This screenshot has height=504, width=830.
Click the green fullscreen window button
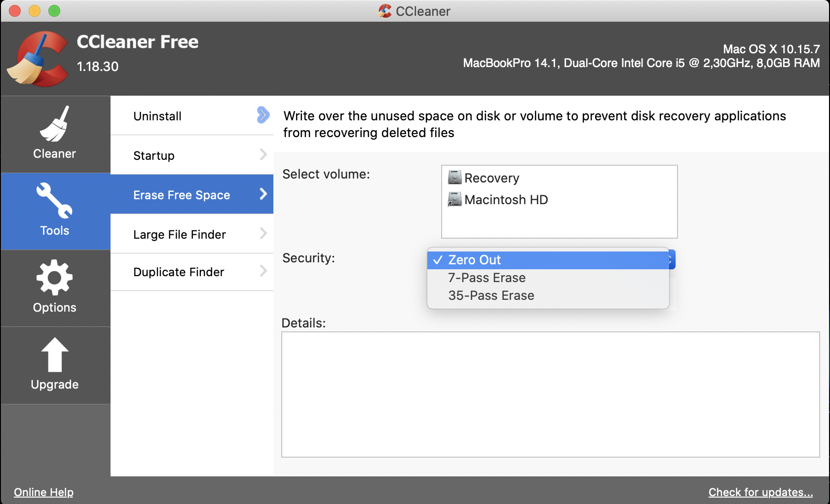(x=54, y=11)
